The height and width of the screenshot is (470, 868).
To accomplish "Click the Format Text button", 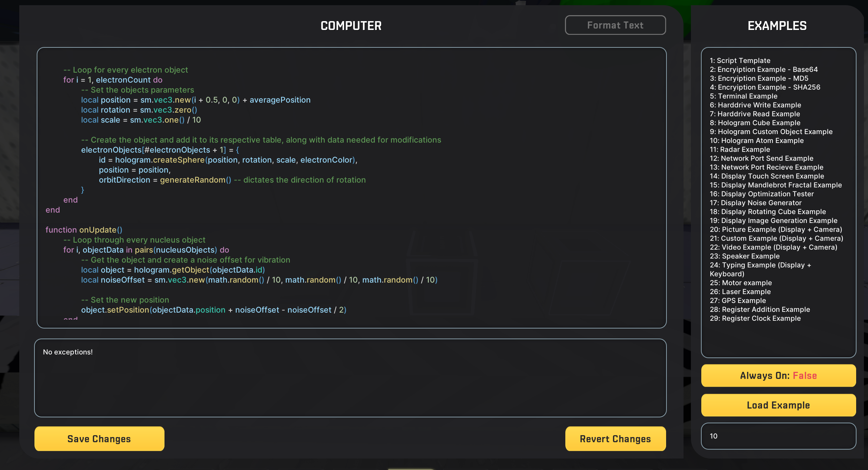I will [x=615, y=25].
